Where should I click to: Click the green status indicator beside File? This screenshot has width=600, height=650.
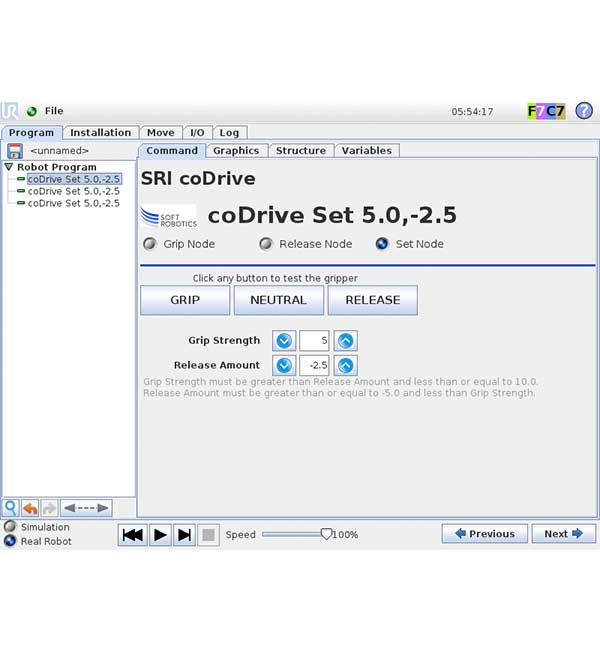click(x=32, y=112)
